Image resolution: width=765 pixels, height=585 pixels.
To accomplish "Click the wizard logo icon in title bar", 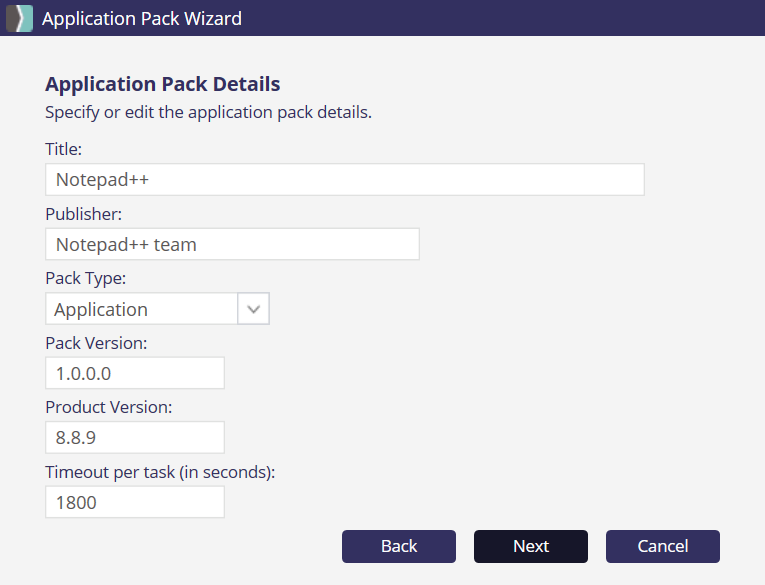I will [19, 18].
